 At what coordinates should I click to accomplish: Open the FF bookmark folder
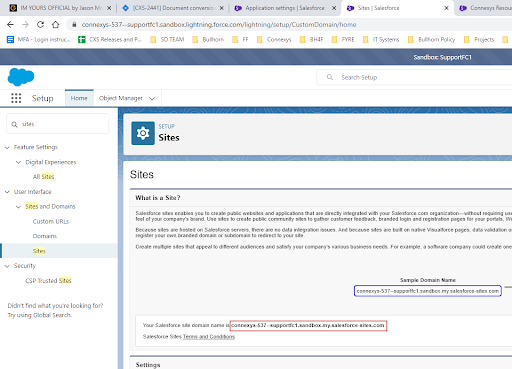[240, 39]
